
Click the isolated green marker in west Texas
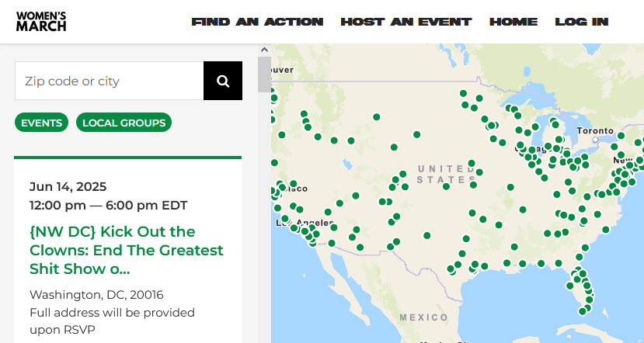point(426,235)
